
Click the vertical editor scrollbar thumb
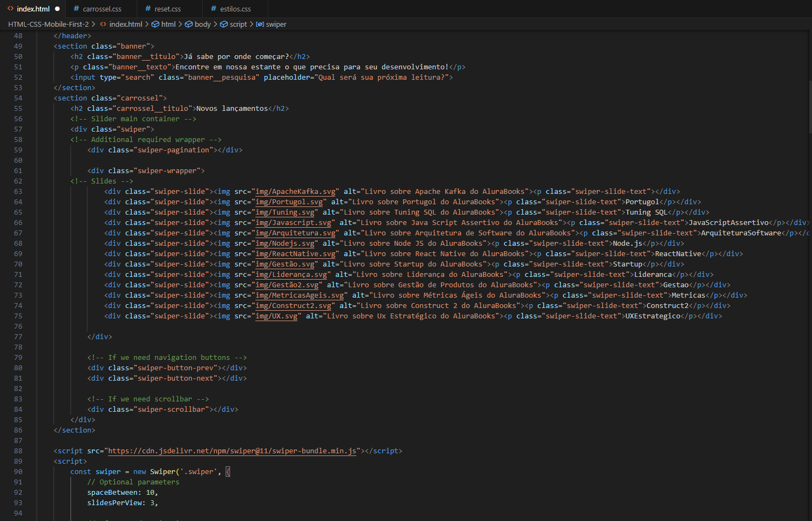810,106
